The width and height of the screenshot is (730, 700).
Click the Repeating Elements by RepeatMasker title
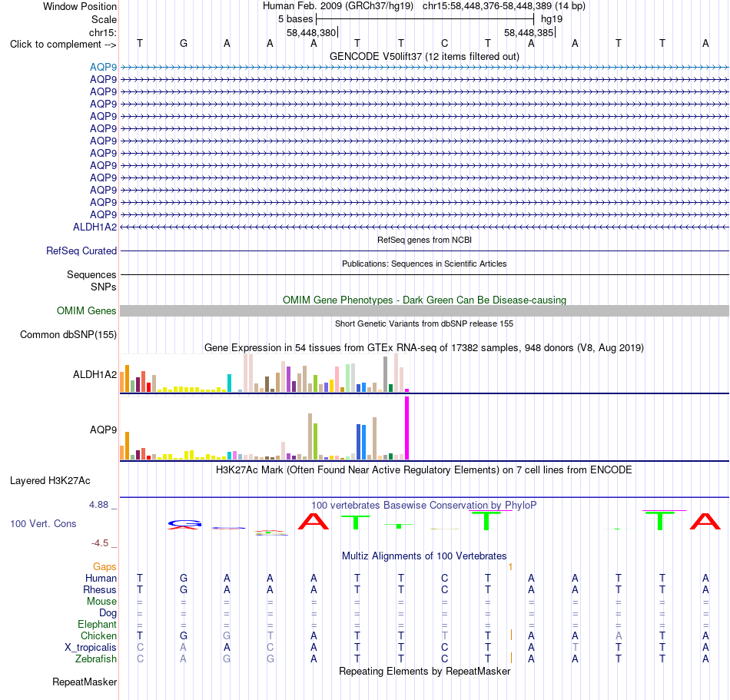[x=424, y=671]
